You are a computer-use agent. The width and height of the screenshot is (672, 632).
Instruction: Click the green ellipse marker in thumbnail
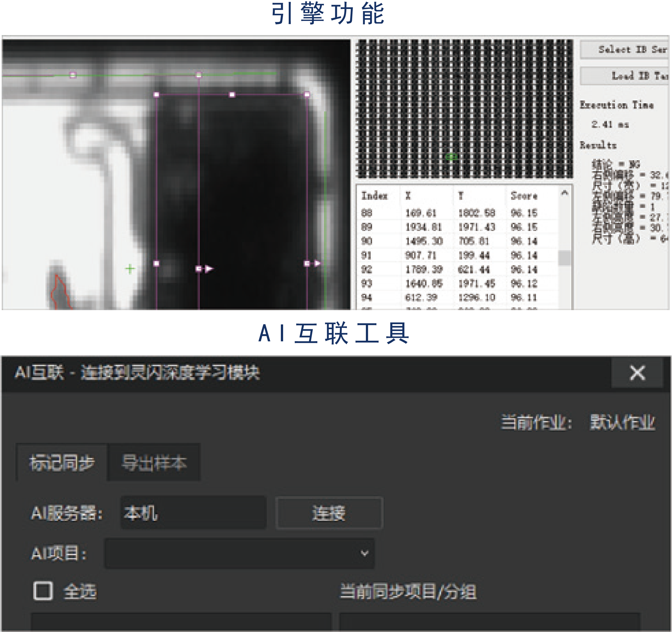451,157
